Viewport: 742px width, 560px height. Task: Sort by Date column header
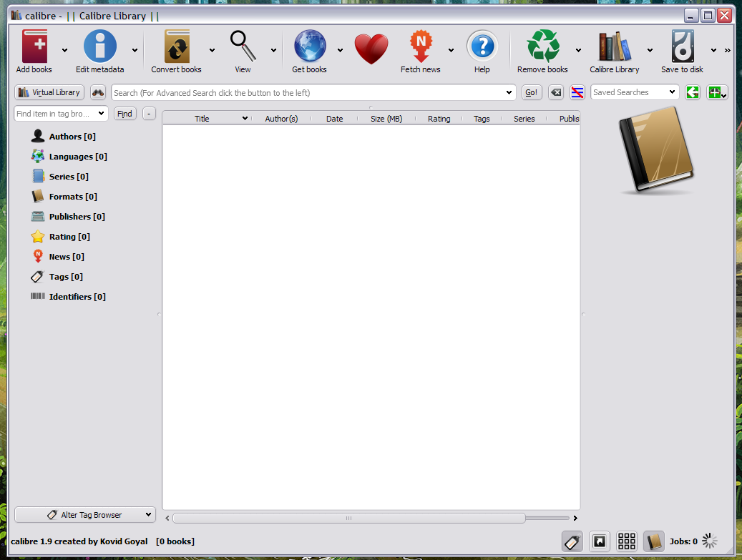coord(335,119)
